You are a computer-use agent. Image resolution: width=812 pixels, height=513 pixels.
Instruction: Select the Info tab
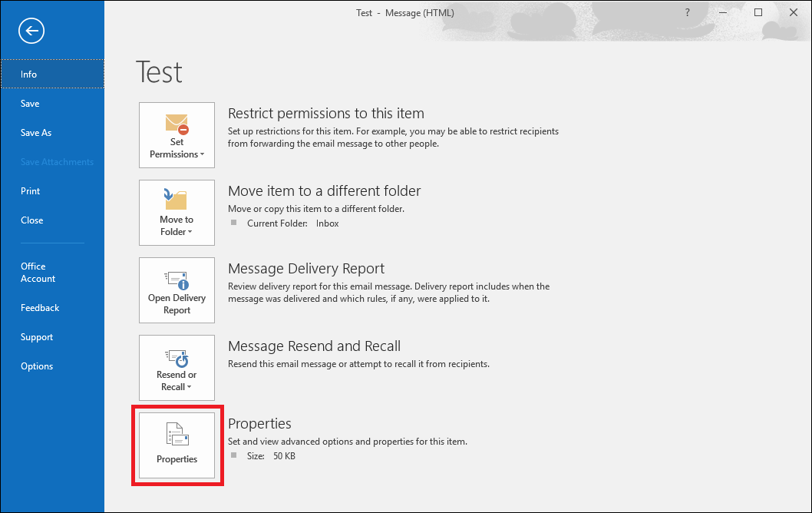coord(28,74)
